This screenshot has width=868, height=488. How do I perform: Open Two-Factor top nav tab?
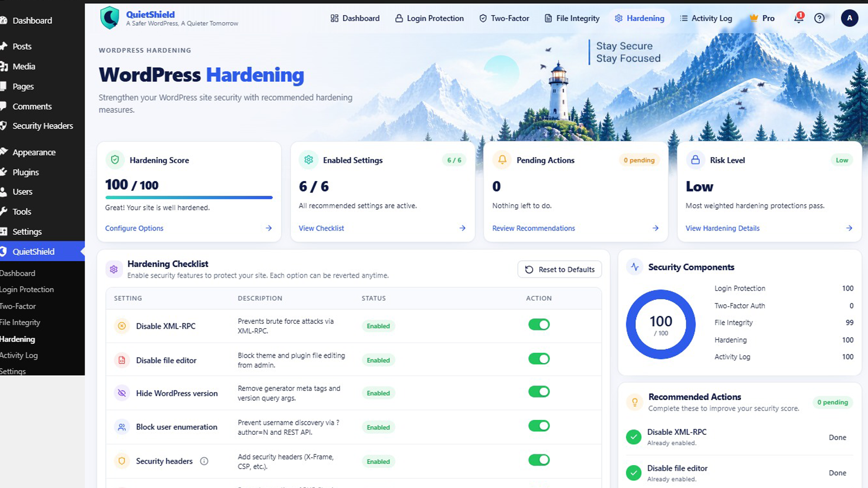[x=504, y=18]
